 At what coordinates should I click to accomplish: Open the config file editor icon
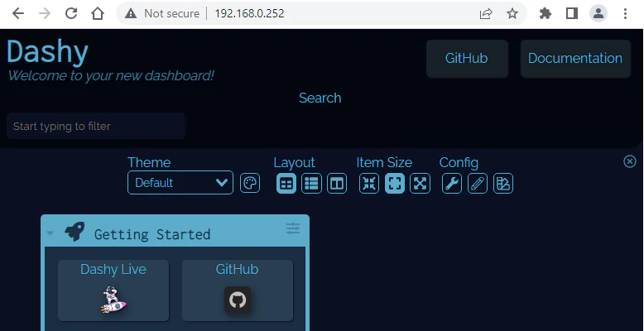point(502,183)
